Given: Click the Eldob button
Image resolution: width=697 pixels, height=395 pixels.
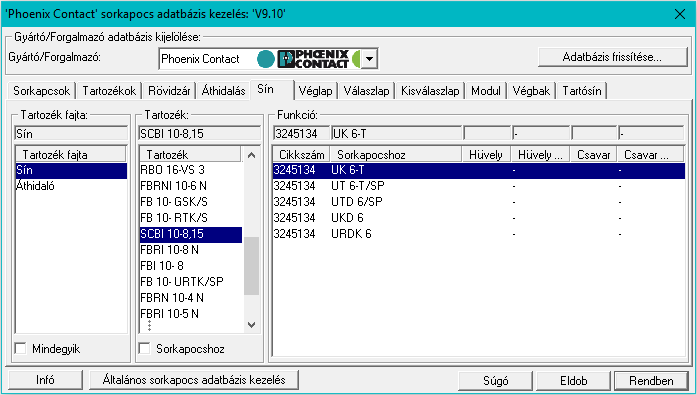Looking at the screenshot, I should [x=573, y=381].
